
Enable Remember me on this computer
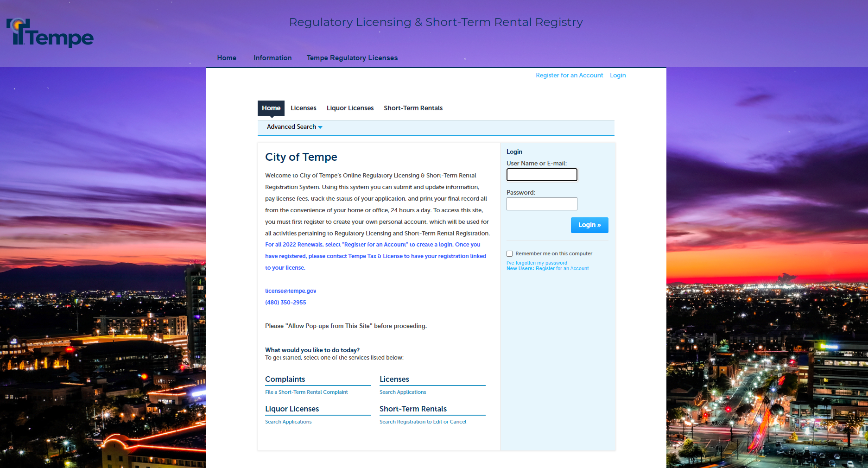point(510,254)
